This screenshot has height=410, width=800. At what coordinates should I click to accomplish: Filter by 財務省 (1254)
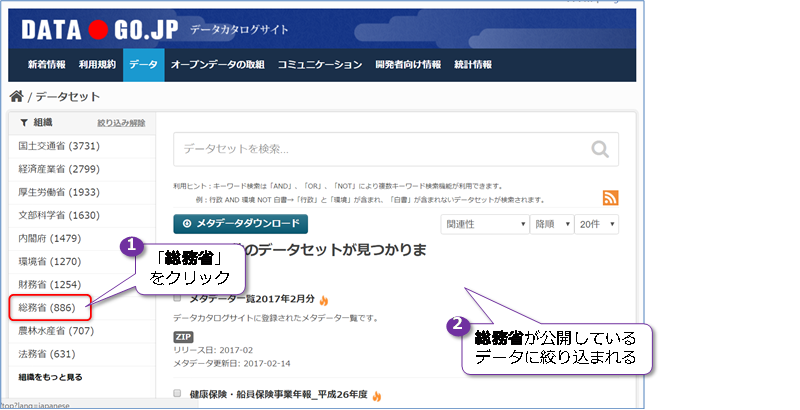coord(50,285)
